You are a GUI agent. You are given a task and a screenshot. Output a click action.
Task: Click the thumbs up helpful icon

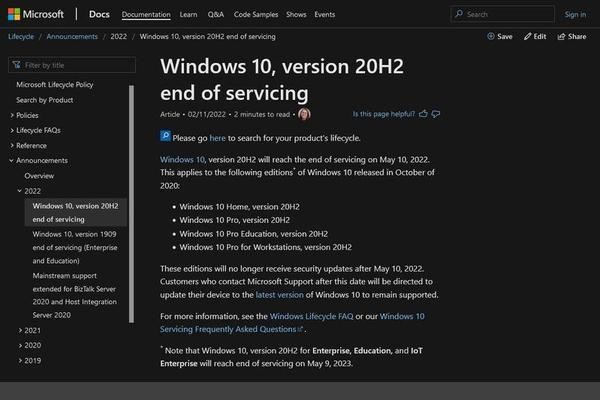(x=423, y=114)
